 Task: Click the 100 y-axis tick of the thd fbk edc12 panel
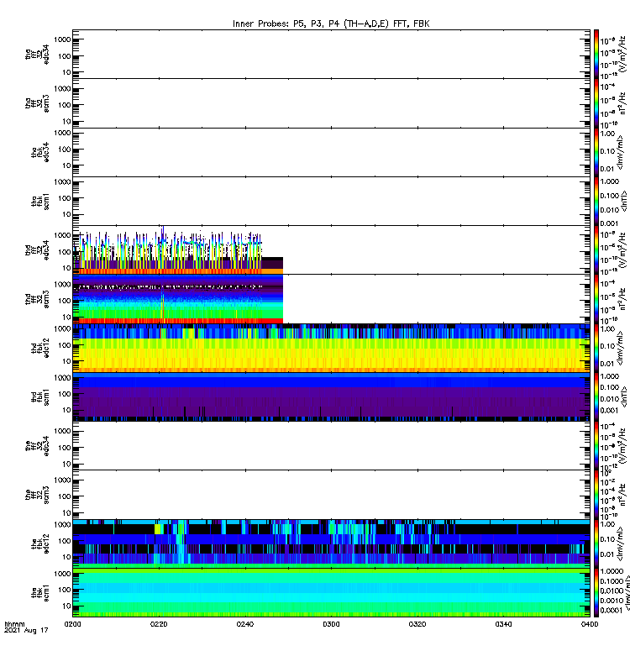[65, 345]
